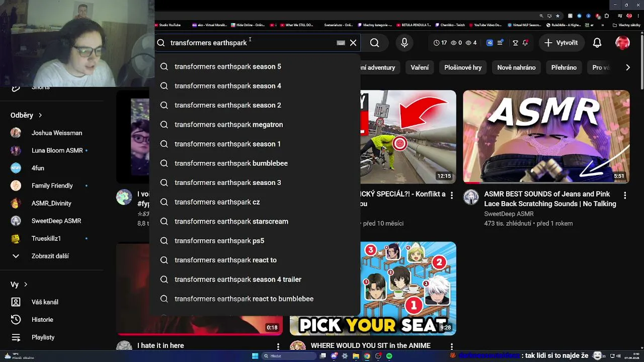Open the trophy icon in YouTube header
This screenshot has width=644, height=362.
pyautogui.click(x=515, y=43)
